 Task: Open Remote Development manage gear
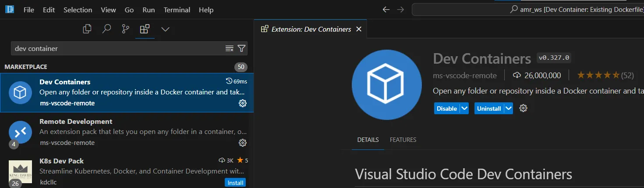(x=242, y=143)
